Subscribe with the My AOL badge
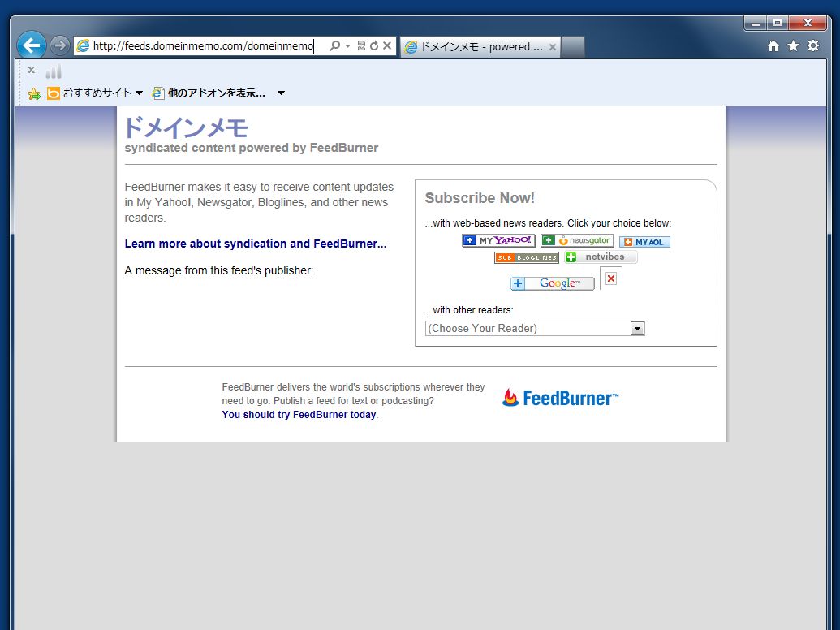This screenshot has height=630, width=840. tap(644, 242)
